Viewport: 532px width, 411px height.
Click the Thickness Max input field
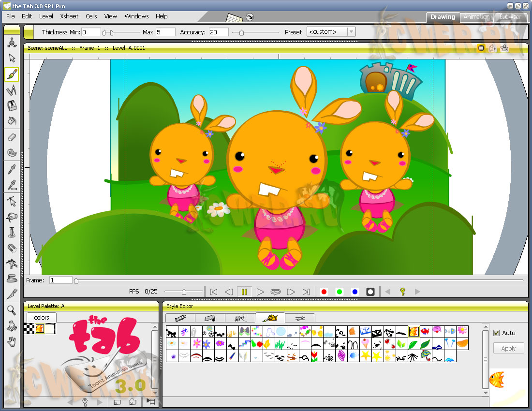(165, 32)
